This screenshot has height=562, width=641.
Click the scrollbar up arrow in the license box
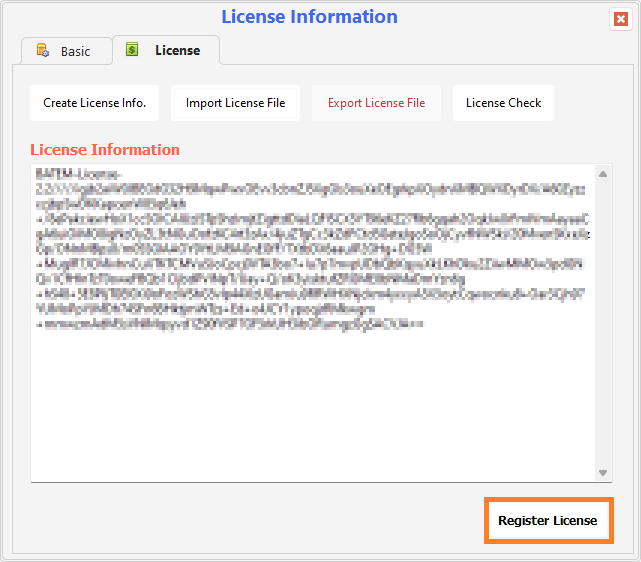pyautogui.click(x=603, y=174)
